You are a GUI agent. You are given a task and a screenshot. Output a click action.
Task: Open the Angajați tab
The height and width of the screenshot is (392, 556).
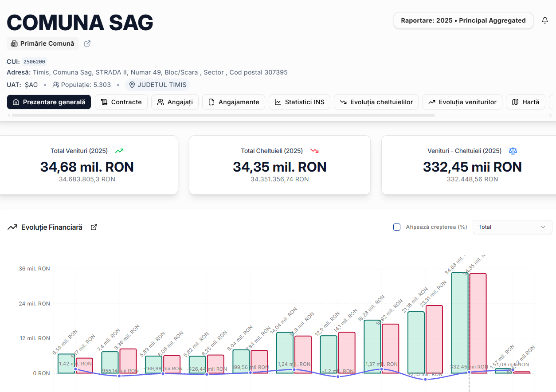coord(175,102)
